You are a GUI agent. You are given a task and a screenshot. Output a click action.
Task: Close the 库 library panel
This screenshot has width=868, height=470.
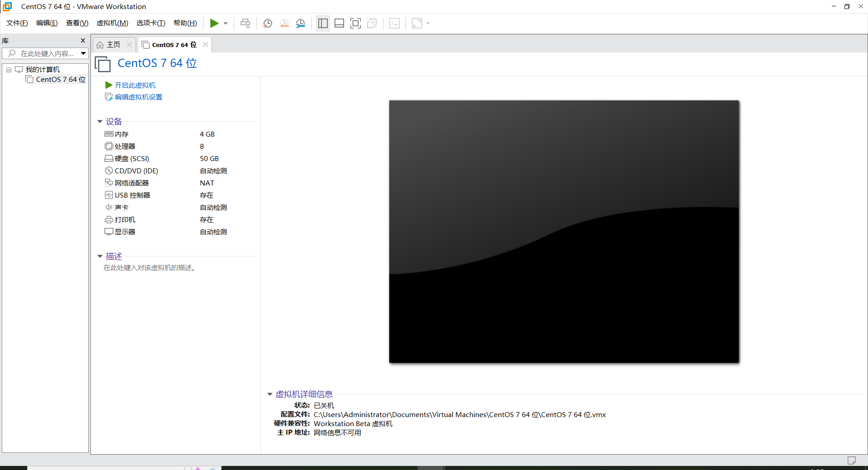[x=83, y=41]
